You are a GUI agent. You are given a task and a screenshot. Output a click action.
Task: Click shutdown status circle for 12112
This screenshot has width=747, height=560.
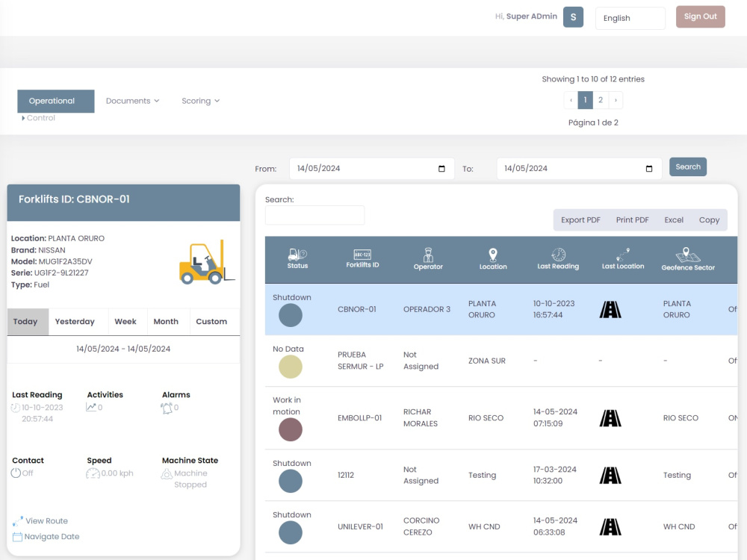(291, 481)
